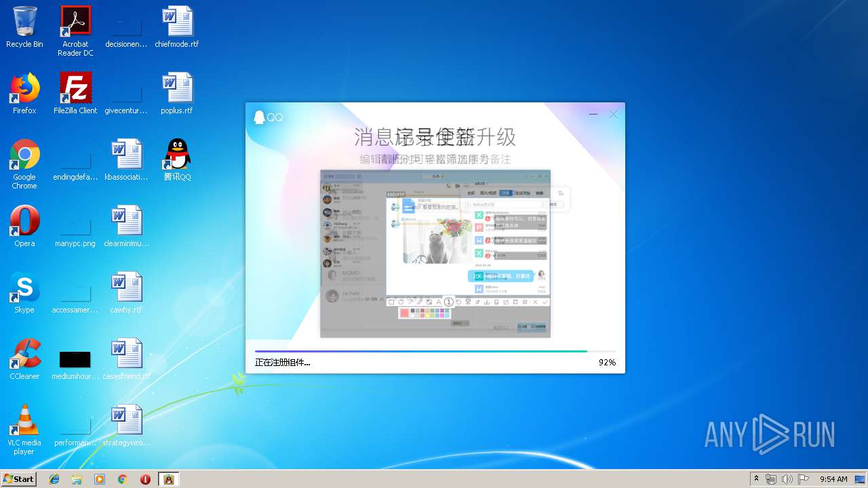This screenshot has width=868, height=488.
Task: Open casesfriend.rtf document icon
Action: (126, 359)
